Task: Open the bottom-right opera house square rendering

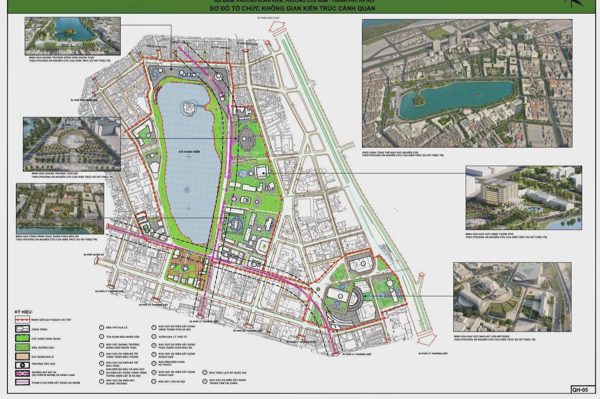Action: point(512,297)
